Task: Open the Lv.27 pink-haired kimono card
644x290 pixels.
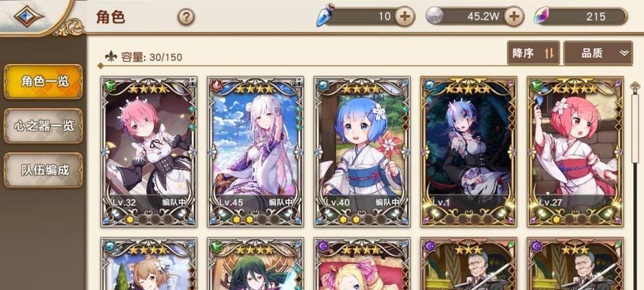Action: (575, 151)
